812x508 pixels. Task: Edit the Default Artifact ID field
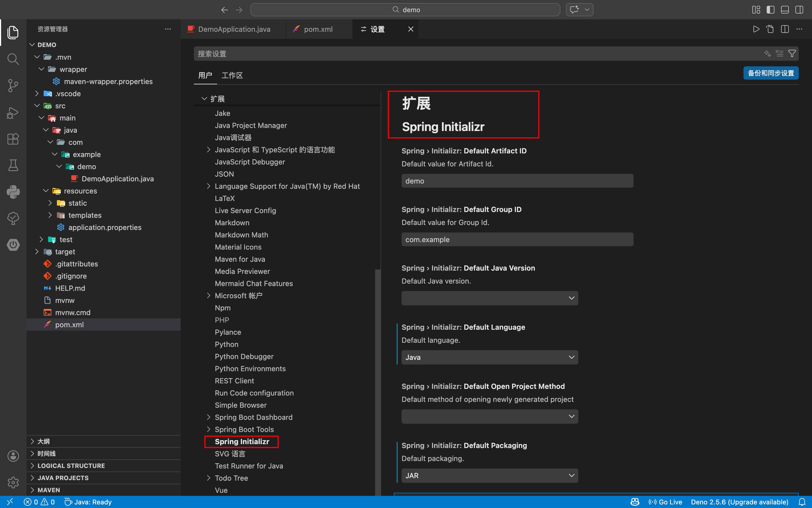coord(517,181)
